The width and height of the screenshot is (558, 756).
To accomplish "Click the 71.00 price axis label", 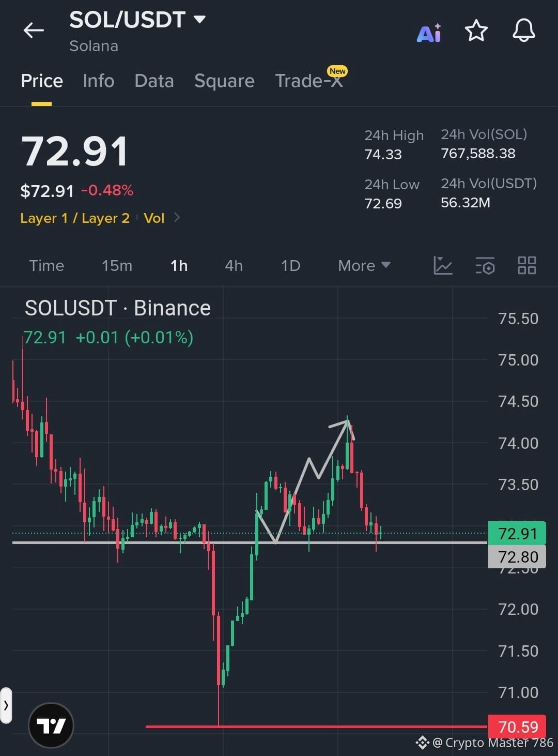I will 518,692.
